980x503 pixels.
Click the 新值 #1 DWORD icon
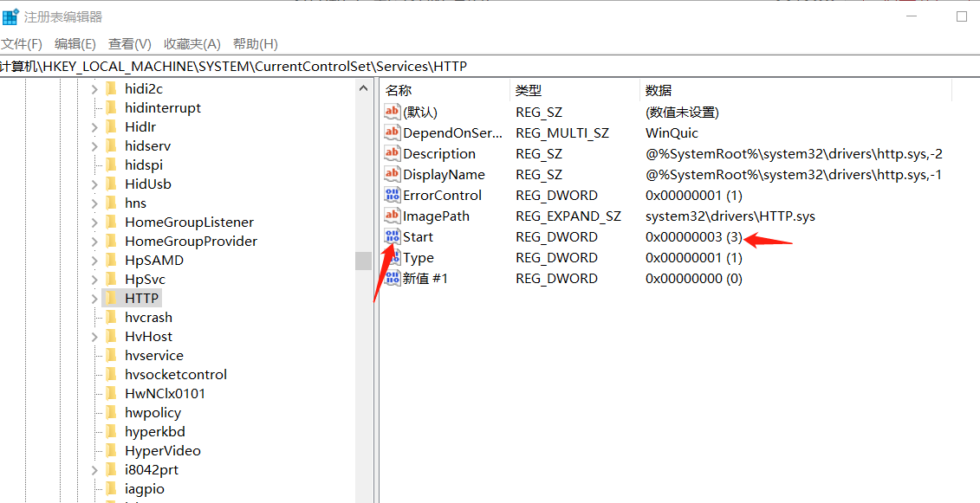(392, 278)
